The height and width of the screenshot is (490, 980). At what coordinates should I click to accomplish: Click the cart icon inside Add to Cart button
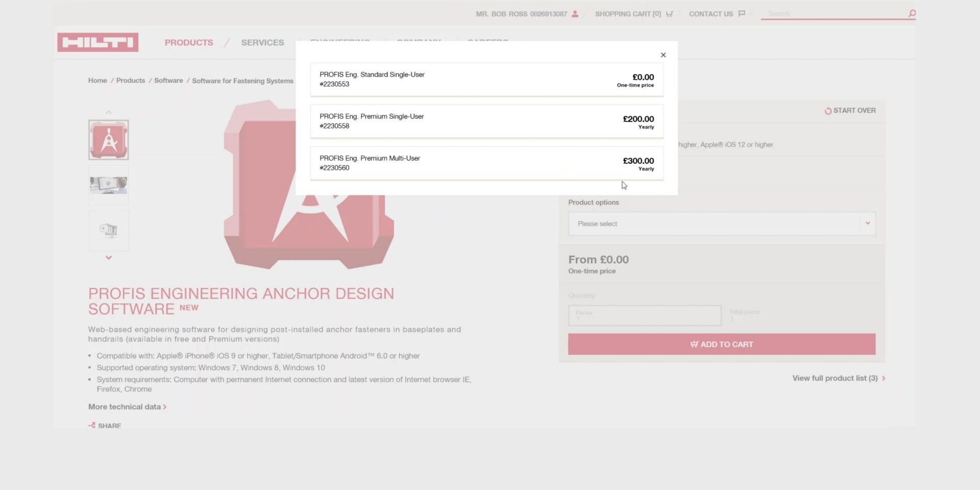pyautogui.click(x=694, y=344)
